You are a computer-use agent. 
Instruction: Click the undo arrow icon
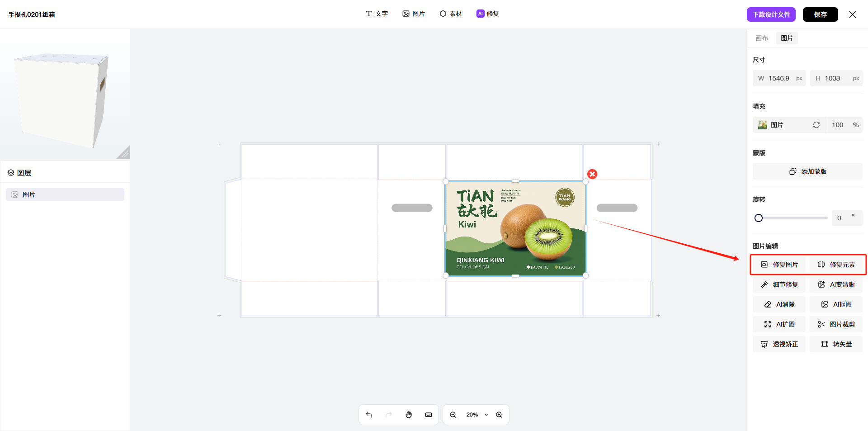(369, 415)
